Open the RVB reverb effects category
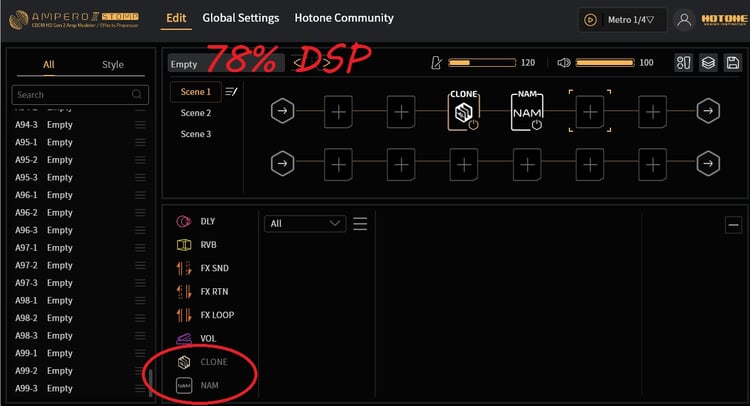 click(x=197, y=245)
